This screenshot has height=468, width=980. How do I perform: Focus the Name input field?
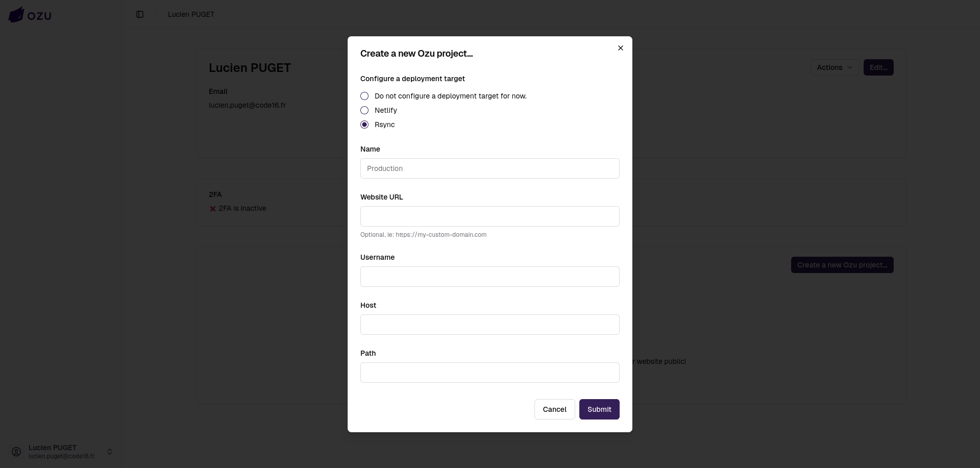pos(489,168)
